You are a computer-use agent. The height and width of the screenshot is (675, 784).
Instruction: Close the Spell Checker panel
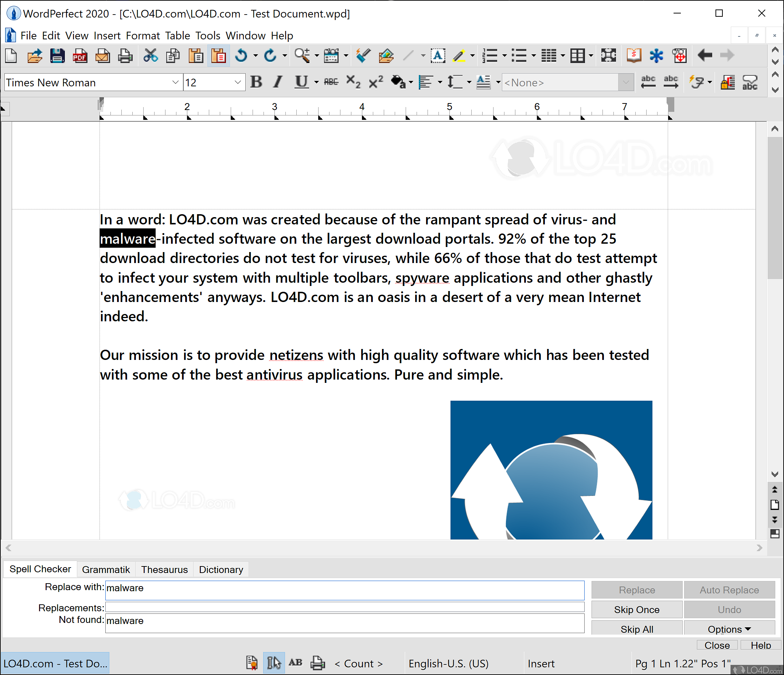717,645
